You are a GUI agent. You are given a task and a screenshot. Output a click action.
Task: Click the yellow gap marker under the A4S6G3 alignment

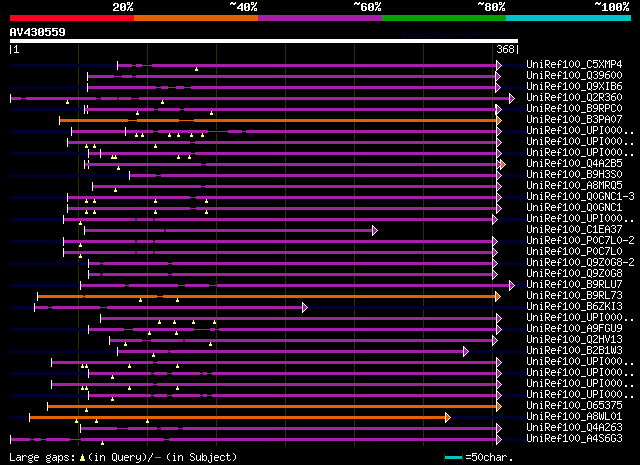point(102,443)
